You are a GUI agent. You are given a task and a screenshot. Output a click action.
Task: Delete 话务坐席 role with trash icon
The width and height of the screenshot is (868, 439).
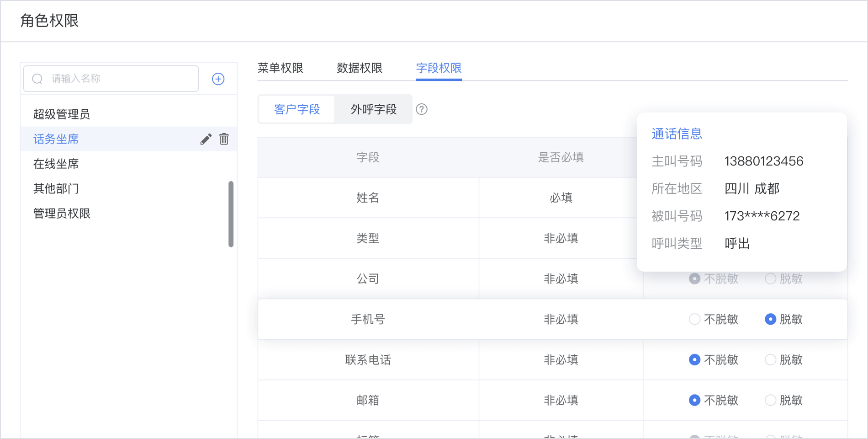224,139
